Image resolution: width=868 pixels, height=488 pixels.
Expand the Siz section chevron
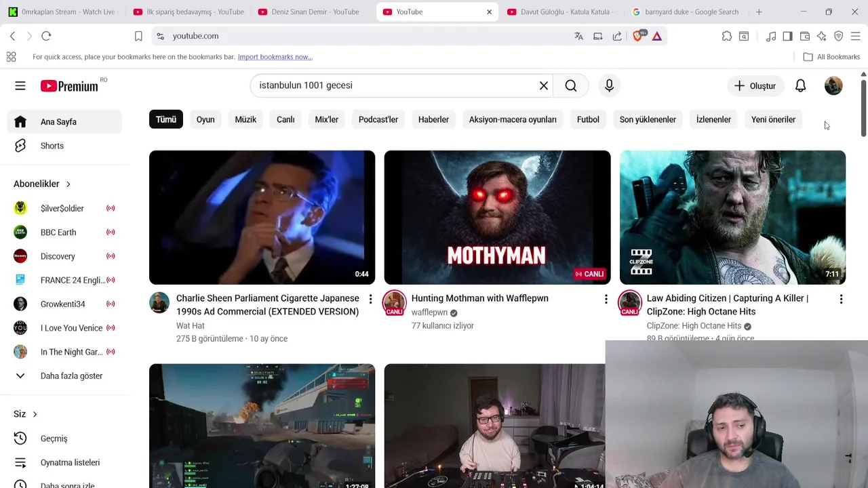pyautogui.click(x=35, y=414)
